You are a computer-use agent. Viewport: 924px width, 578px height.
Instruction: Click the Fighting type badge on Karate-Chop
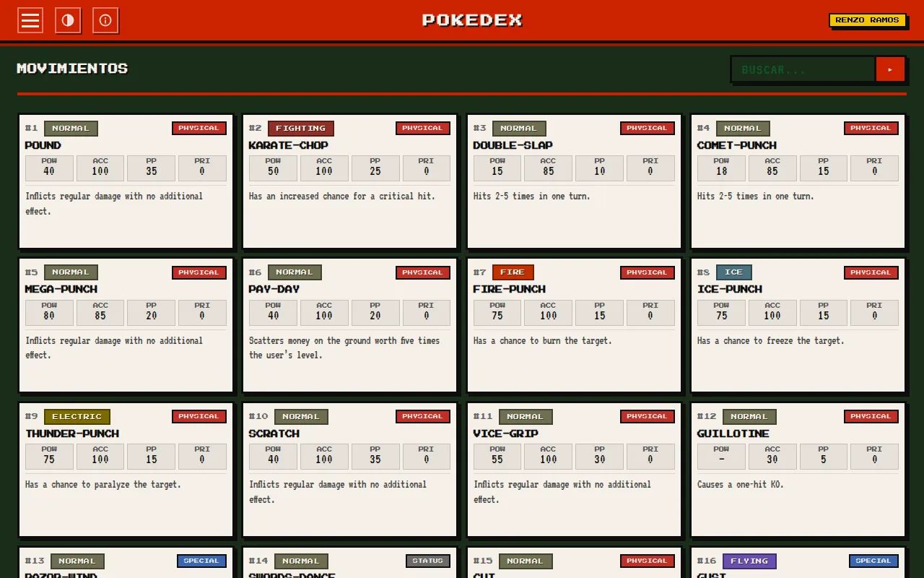coord(301,129)
